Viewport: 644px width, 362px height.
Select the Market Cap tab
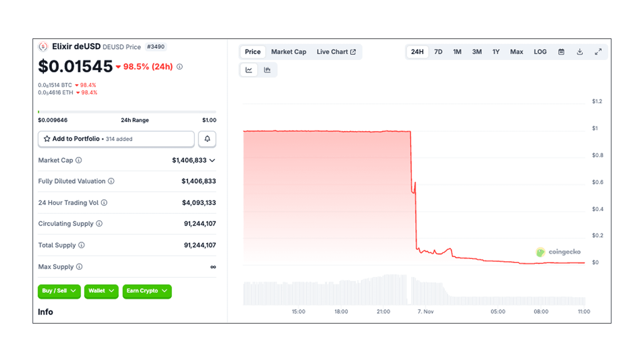[288, 51]
